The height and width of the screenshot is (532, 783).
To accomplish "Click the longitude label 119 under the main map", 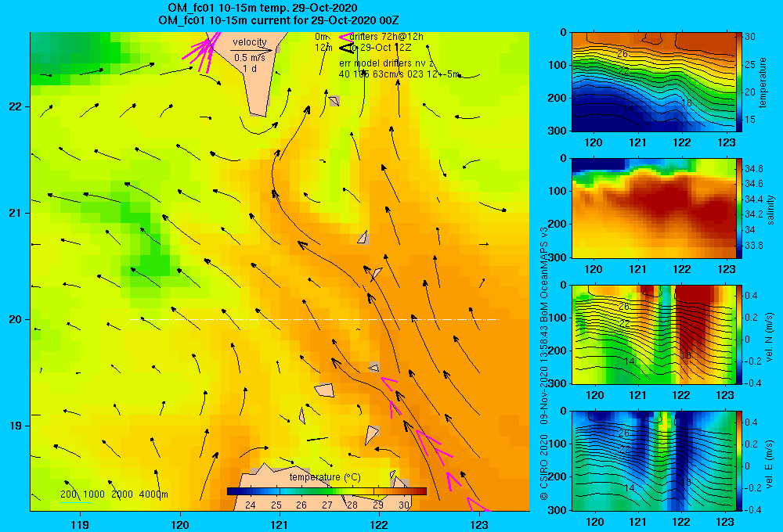I will 80,525.
